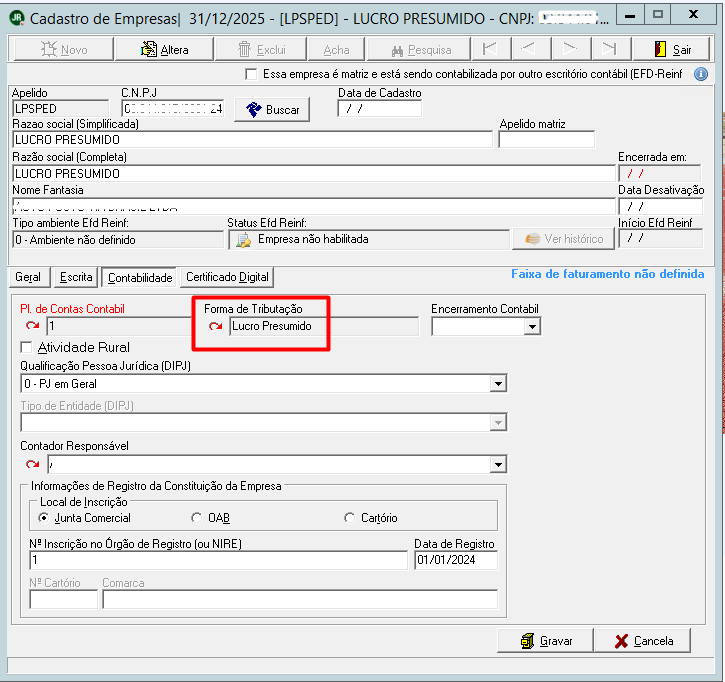
Task: Open the Certificado Digital tab
Action: (x=227, y=277)
